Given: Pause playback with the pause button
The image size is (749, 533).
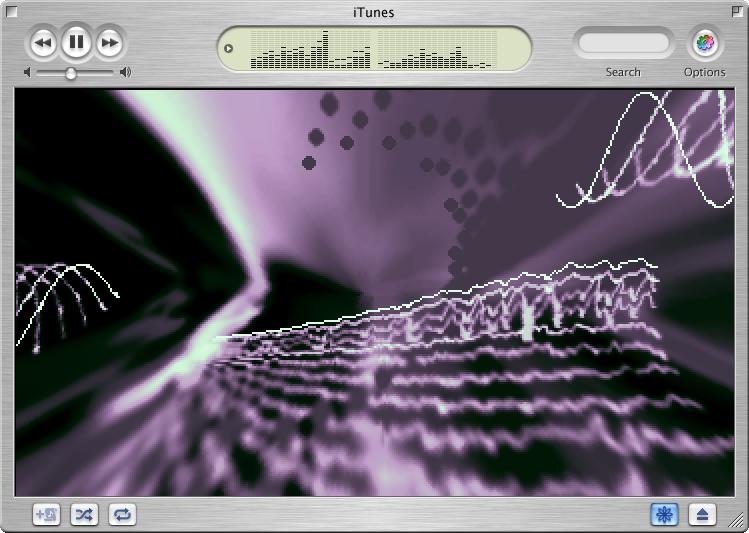Looking at the screenshot, I should click(x=76, y=42).
